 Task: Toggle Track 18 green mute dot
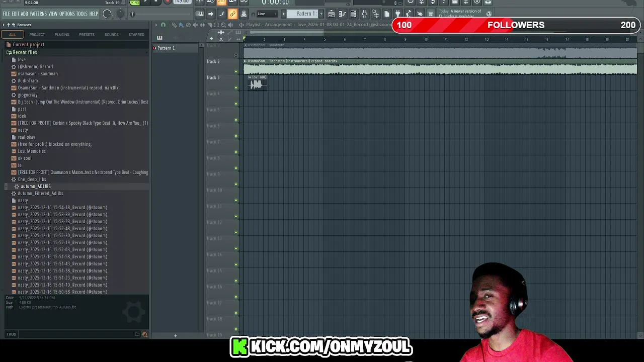click(x=236, y=329)
